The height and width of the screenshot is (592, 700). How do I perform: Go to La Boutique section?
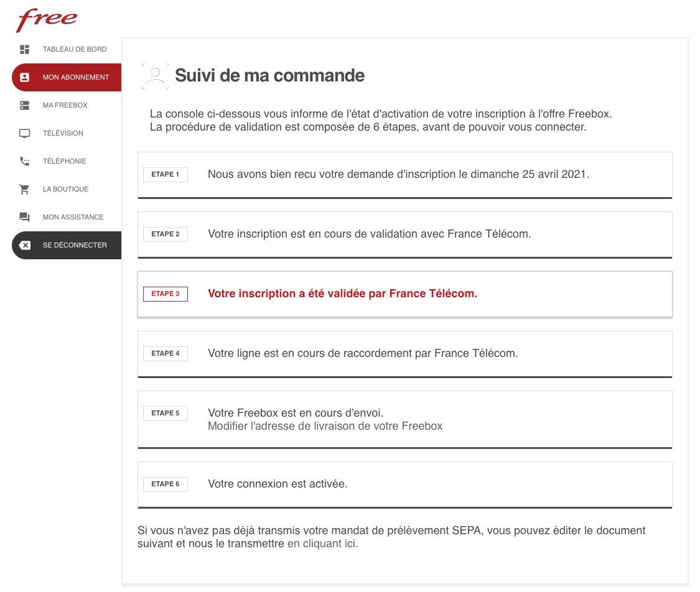click(65, 190)
